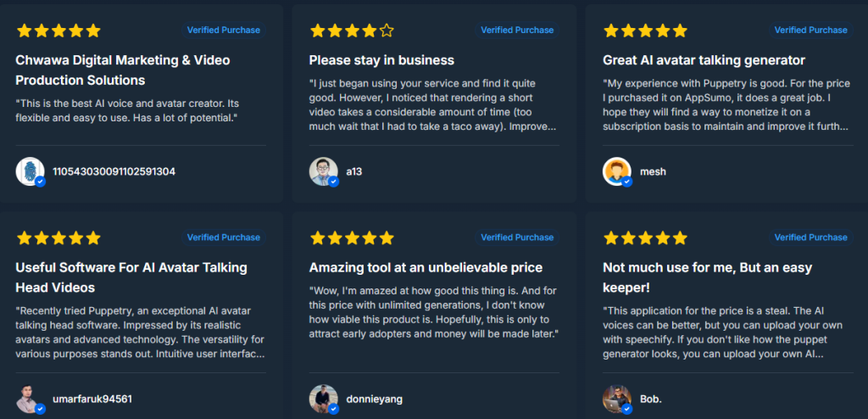The image size is (868, 419).
Task: Open 'Amazing tool at an unbelievable price' review
Action: 426,267
